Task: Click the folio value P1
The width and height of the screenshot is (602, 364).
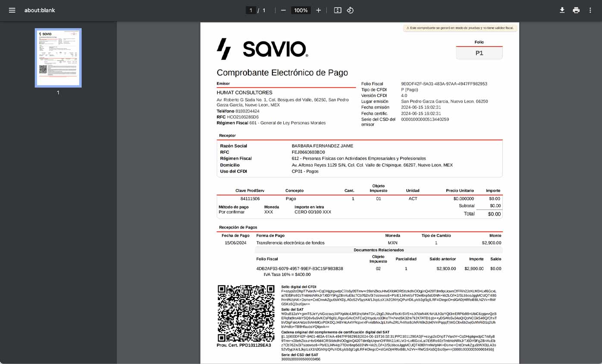Action: (479, 53)
